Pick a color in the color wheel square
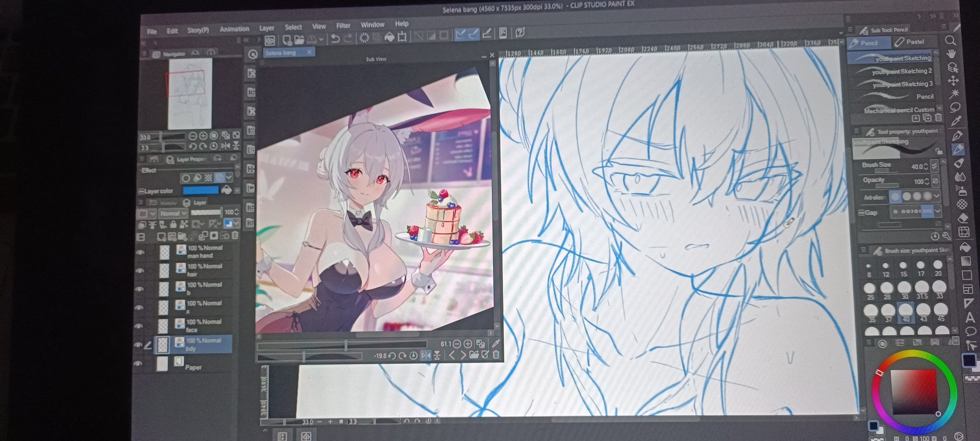Viewport: 980px width, 441px height. click(914, 391)
